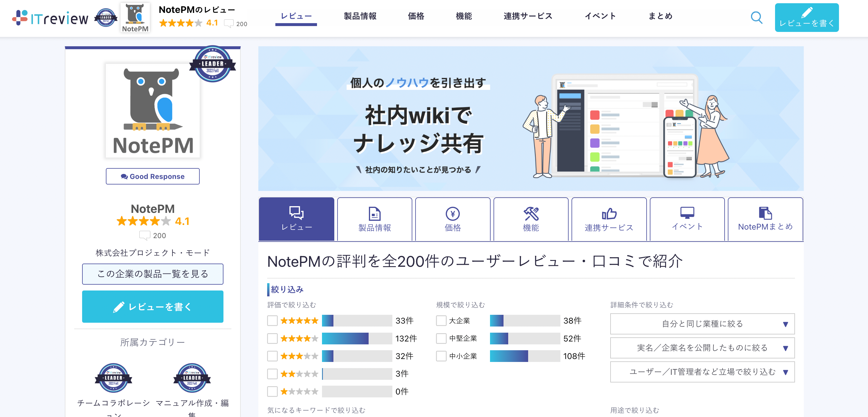Open the 価格 yen icon tab
Viewport: 868px width, 417px height.
[452, 219]
